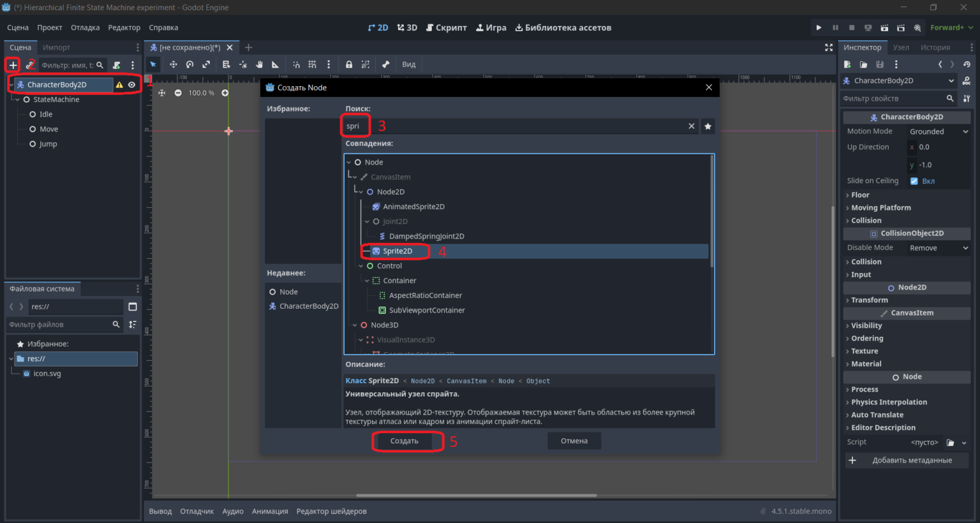This screenshot has width=980, height=523.
Task: Toggle the Slide on Ceiling checkbox
Action: click(914, 181)
